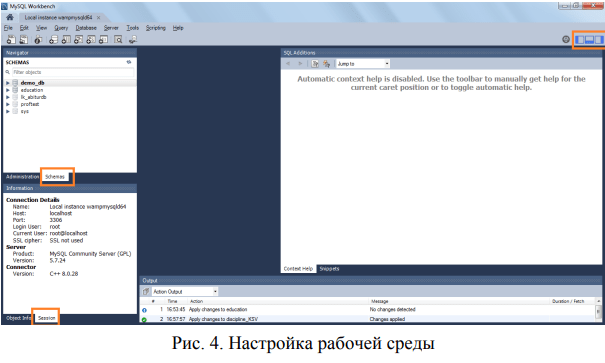The width and height of the screenshot is (605, 363).
Task: Go back in SQL Additions help
Action: point(288,64)
